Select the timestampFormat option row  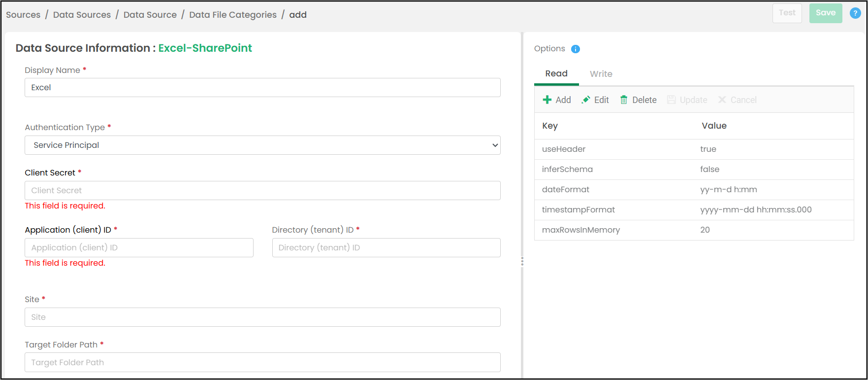click(694, 210)
